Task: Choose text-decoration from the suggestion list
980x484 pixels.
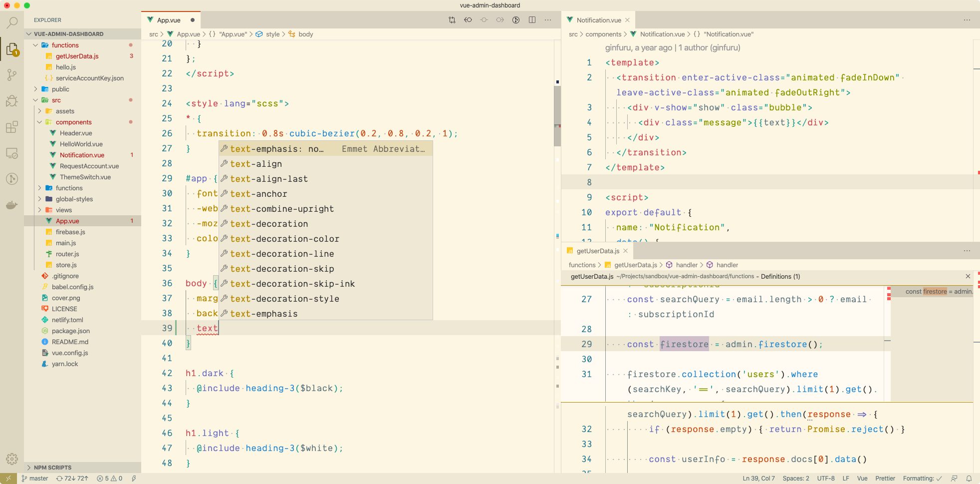Action: (269, 224)
